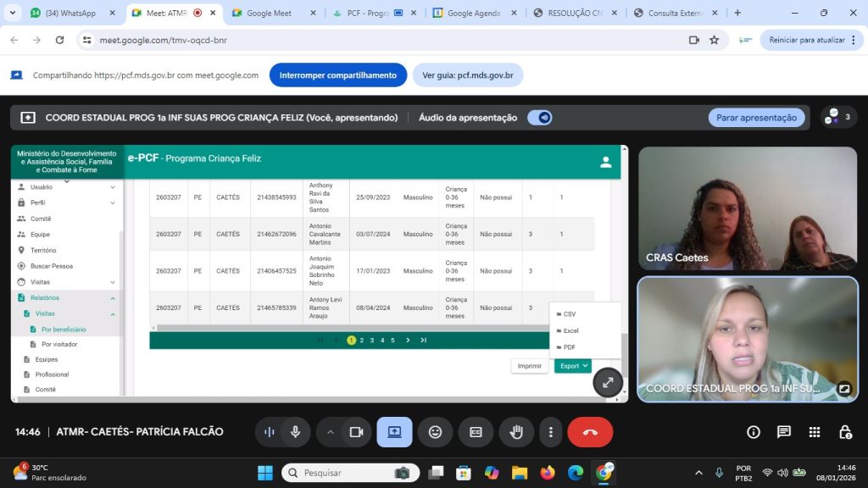Turn off the camera in Meet
This screenshot has width=868, height=488.
tap(357, 432)
